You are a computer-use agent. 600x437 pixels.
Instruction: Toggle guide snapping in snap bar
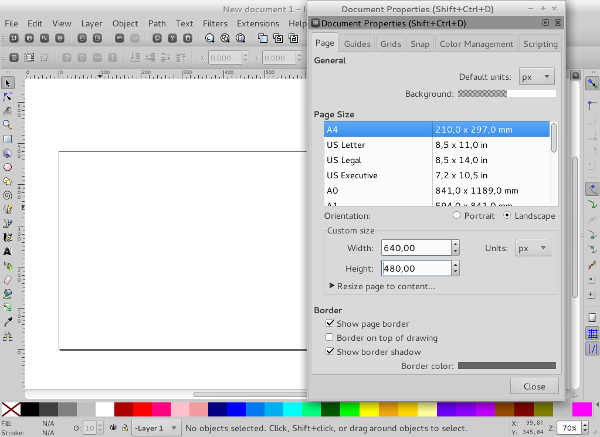[x=592, y=349]
